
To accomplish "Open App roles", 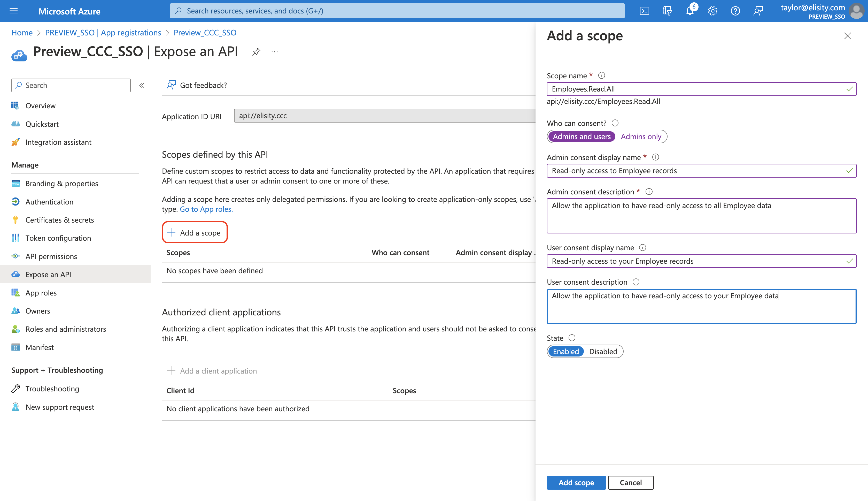I will pyautogui.click(x=41, y=293).
